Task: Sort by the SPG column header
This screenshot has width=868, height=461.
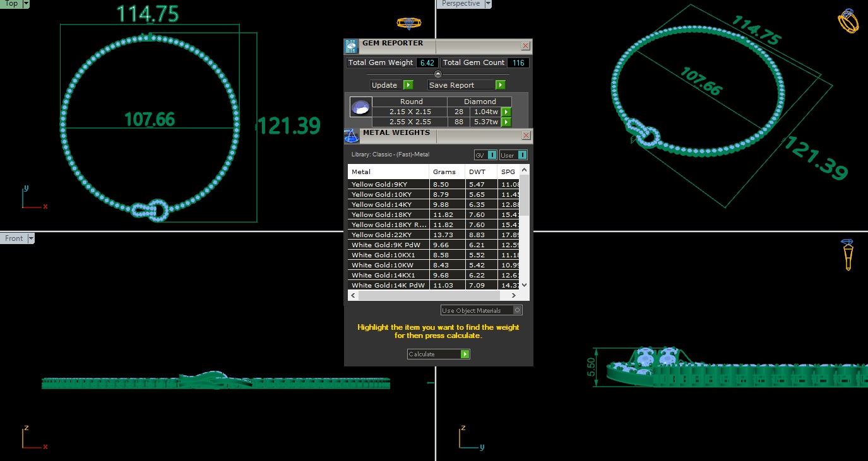Action: point(509,172)
